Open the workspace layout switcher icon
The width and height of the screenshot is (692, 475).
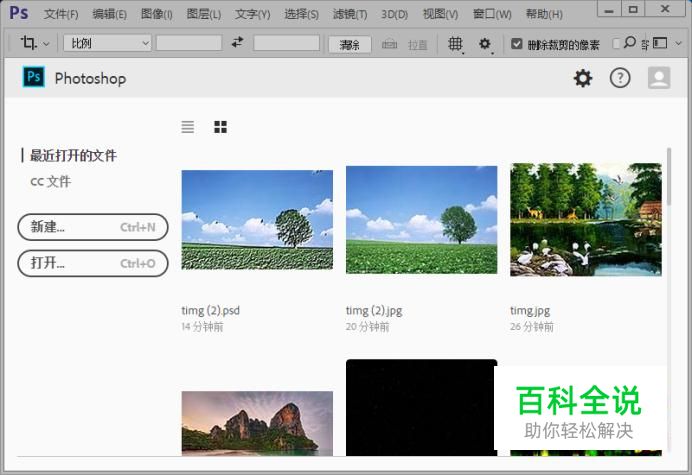click(660, 43)
